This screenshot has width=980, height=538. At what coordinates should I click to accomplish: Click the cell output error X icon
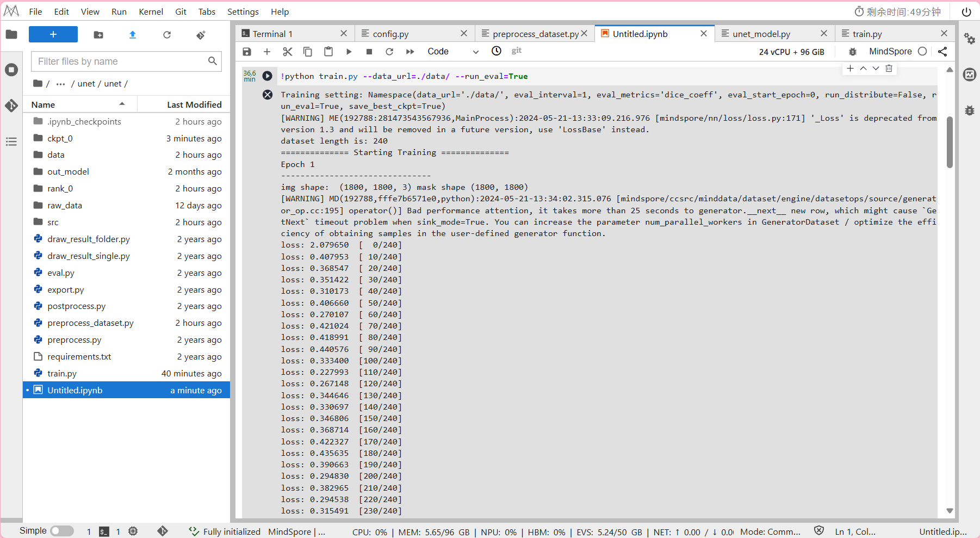click(x=268, y=95)
